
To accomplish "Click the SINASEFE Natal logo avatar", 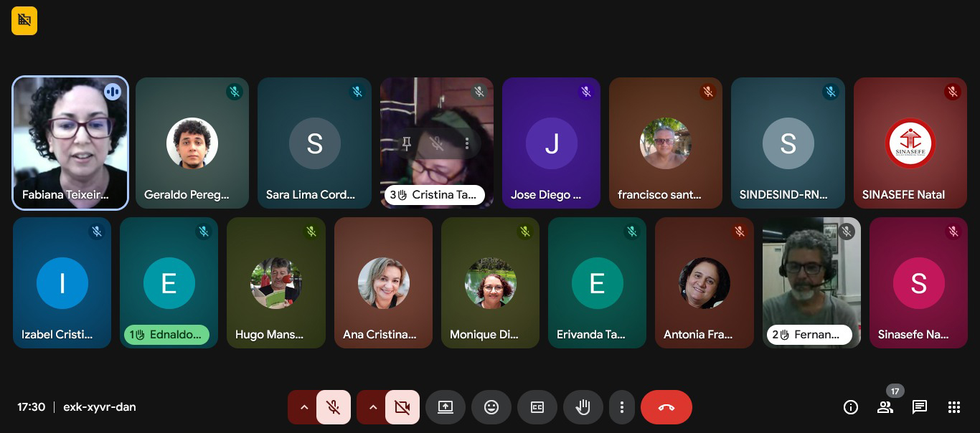I will click(x=910, y=143).
